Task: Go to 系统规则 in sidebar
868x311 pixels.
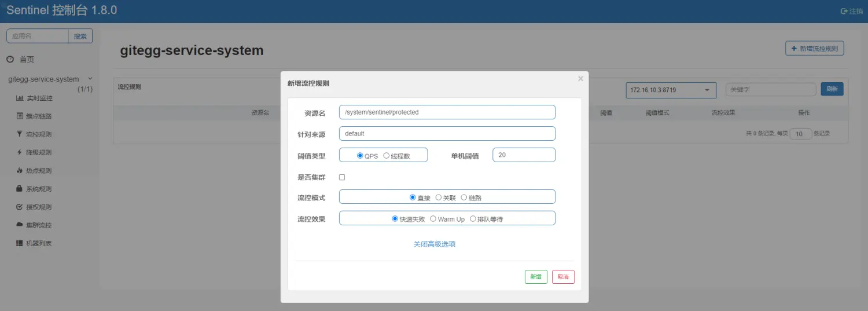Action: tap(39, 189)
